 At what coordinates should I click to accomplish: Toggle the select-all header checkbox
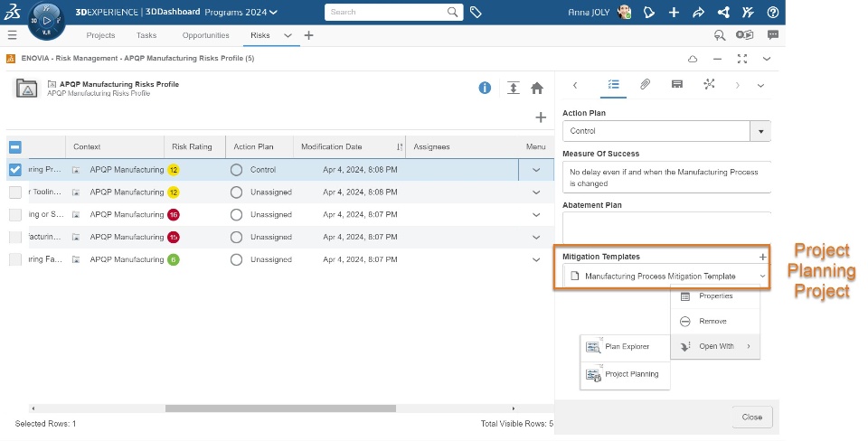coord(15,146)
